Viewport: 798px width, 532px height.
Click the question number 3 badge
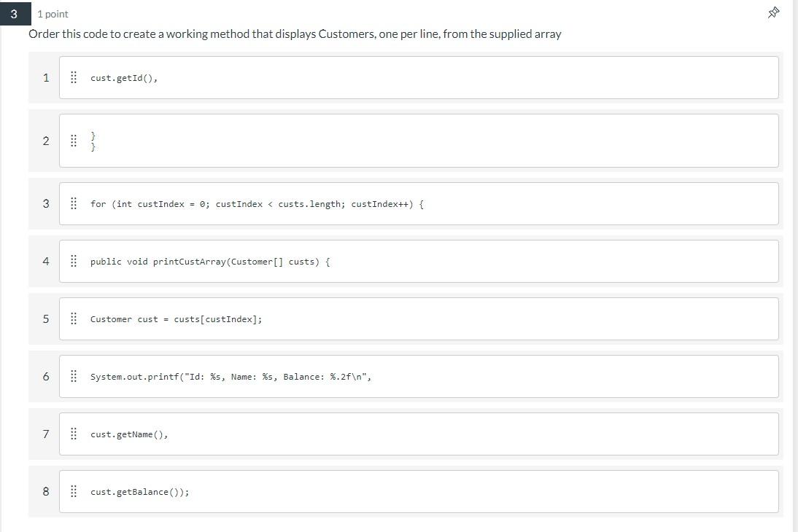(x=15, y=13)
